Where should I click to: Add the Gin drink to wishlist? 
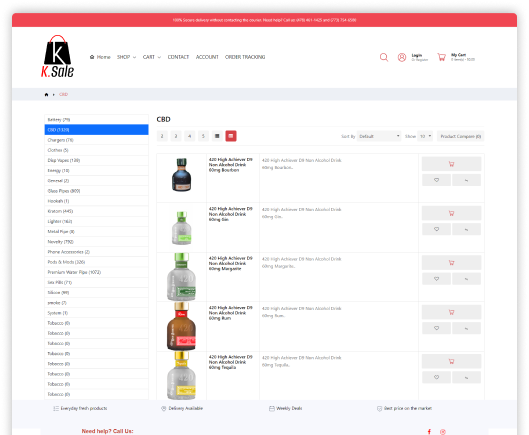point(436,229)
